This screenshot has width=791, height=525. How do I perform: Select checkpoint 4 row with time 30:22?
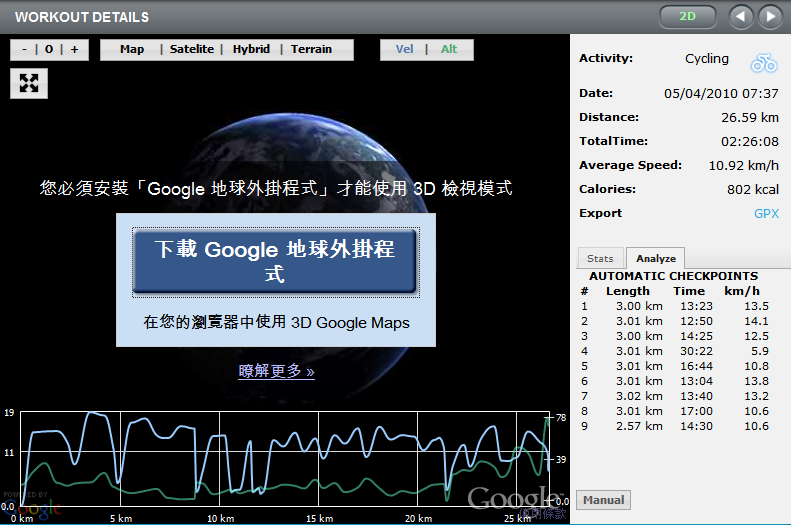point(674,351)
